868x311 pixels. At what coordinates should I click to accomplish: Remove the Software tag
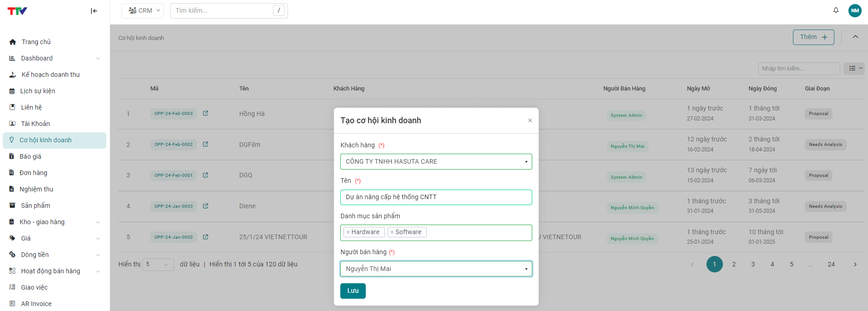(x=392, y=232)
